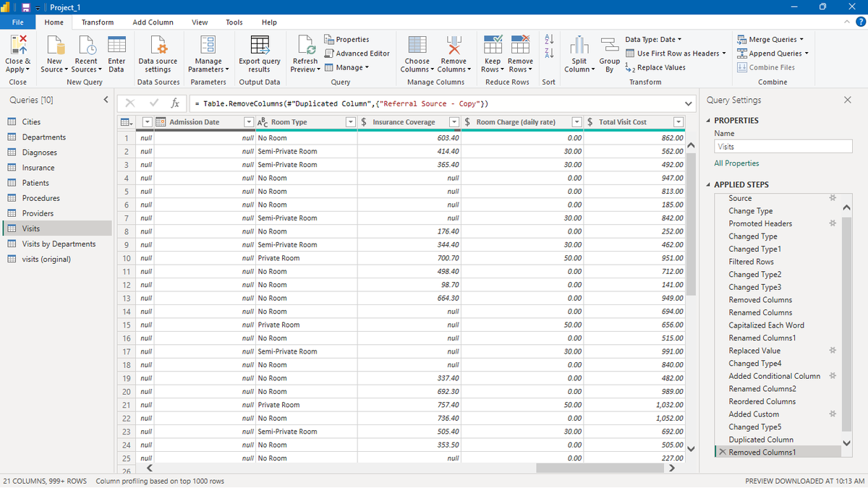Open the File menu
This screenshot has width=868, height=488.
pyautogui.click(x=18, y=22)
